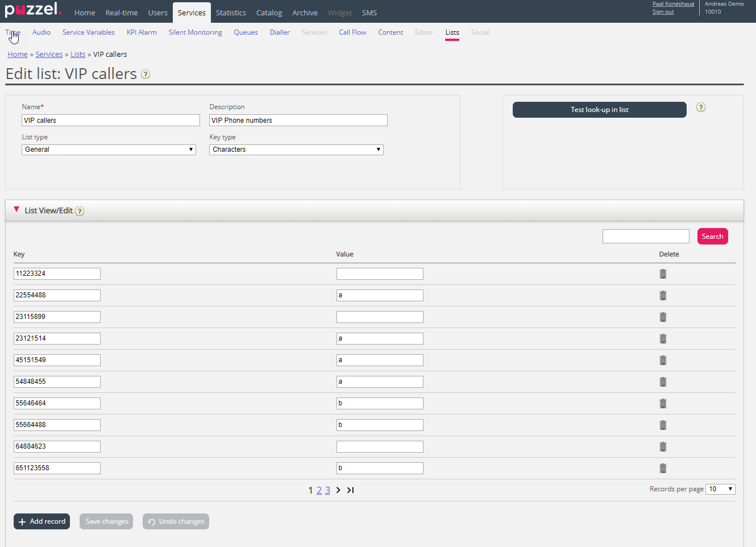Viewport: 756px width, 547px height.
Task: Go to next page of records
Action: coord(338,490)
